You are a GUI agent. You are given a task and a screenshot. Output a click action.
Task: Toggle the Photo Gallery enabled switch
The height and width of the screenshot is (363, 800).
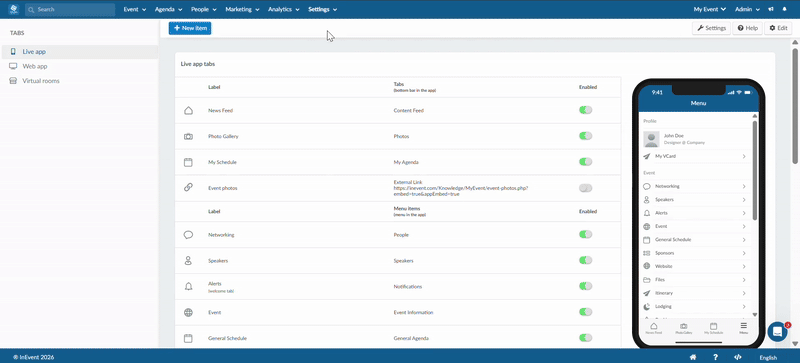[585, 136]
